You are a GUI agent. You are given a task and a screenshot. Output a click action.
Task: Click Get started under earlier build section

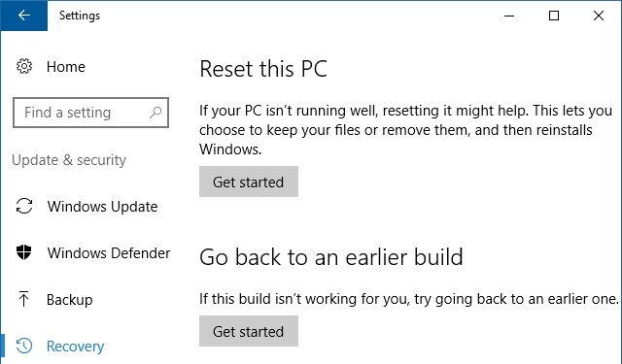(x=249, y=331)
